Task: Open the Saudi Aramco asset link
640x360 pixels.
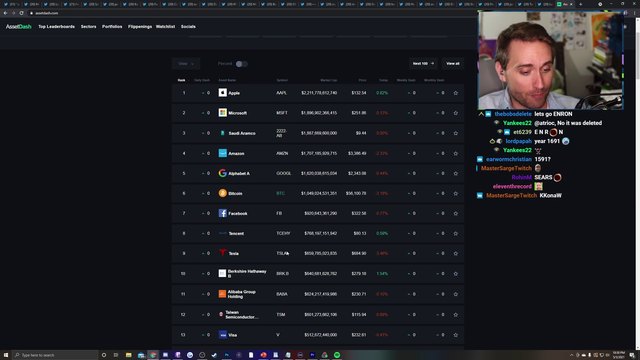Action: pos(242,133)
